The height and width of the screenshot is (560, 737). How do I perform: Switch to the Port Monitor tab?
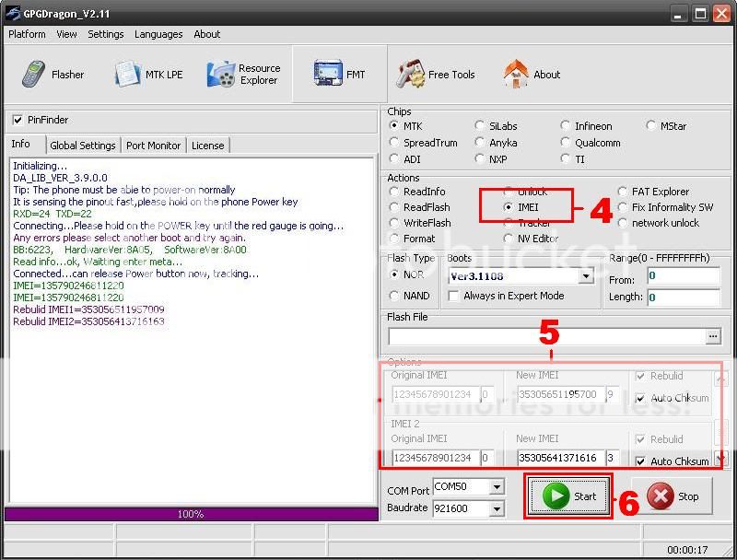click(153, 146)
